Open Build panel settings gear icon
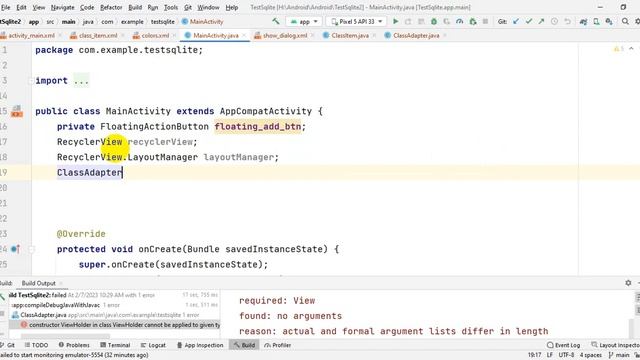Image resolution: width=640 pixels, height=360 pixels. click(628, 282)
